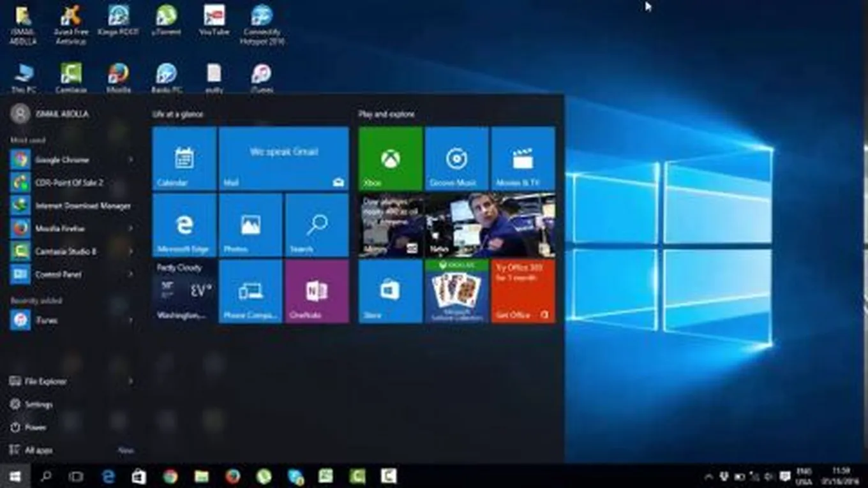The height and width of the screenshot is (488, 868).
Task: Open the Store tile
Action: tap(390, 291)
